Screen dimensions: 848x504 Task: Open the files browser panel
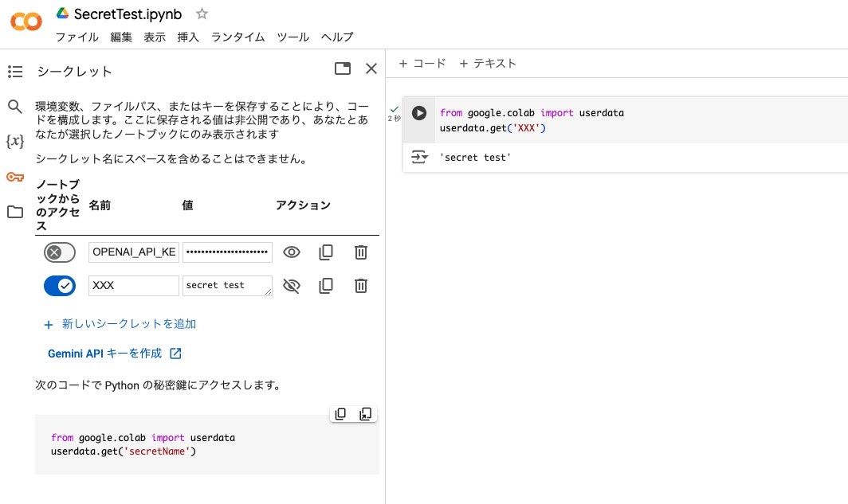(14, 210)
